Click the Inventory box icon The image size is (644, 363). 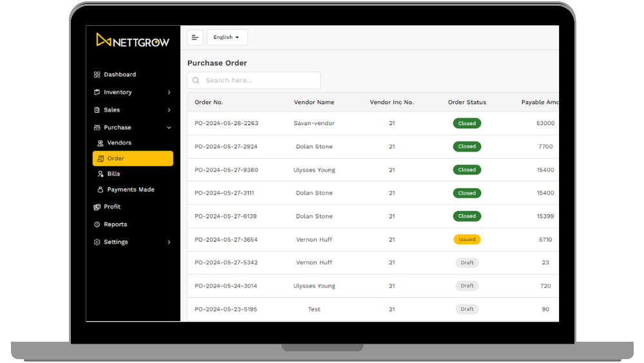click(x=97, y=92)
